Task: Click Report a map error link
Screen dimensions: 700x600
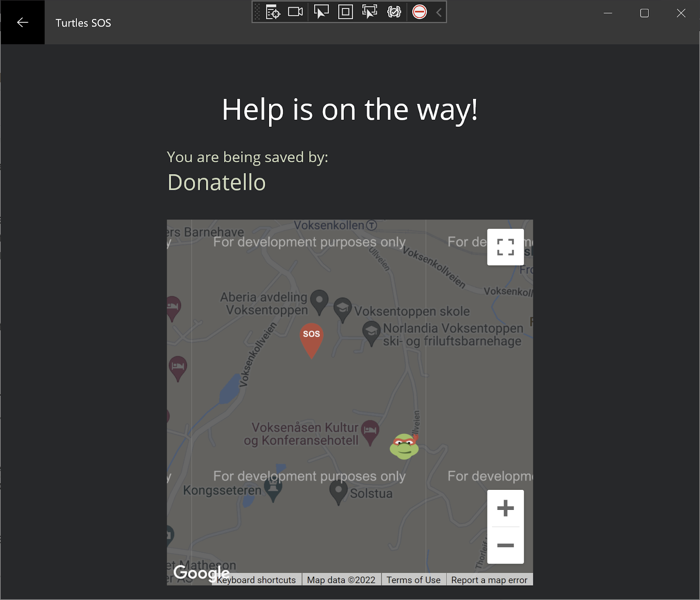Action: pos(489,580)
